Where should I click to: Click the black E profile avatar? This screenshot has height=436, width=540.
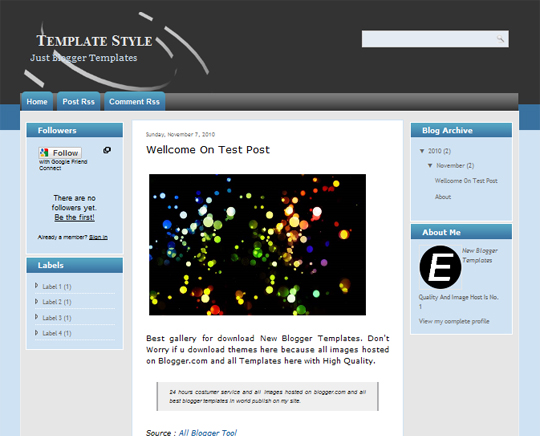440,267
